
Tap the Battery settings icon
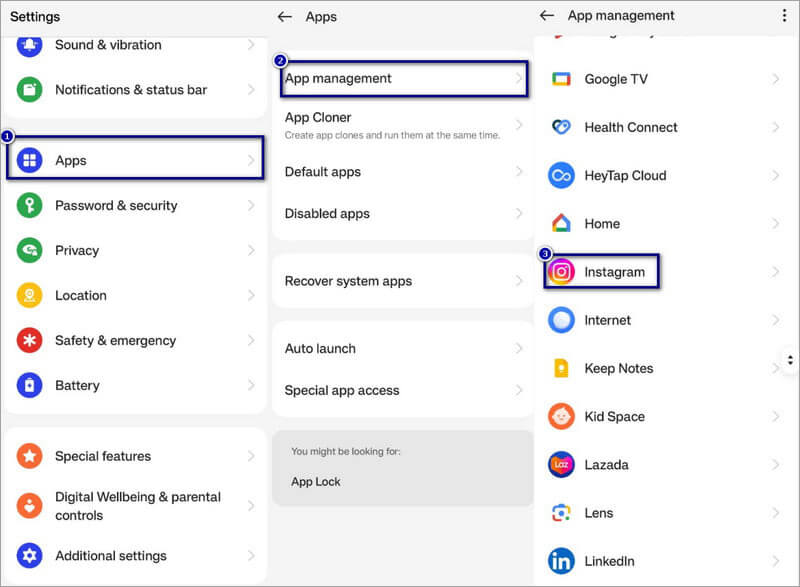[30, 385]
